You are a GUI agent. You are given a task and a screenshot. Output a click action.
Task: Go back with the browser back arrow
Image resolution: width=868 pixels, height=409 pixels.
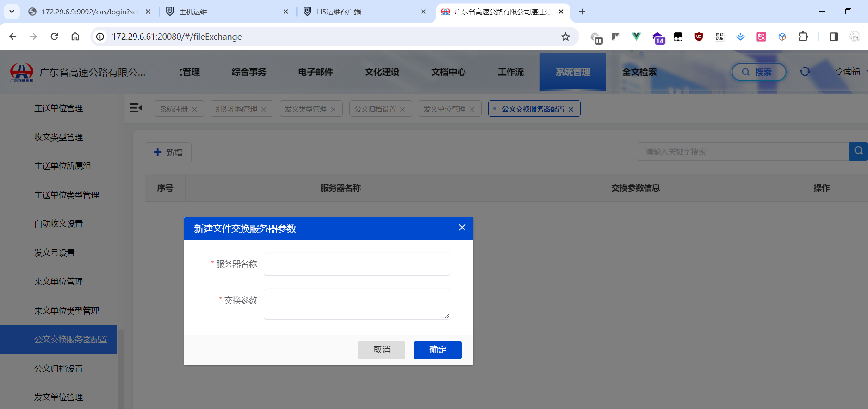[13, 37]
